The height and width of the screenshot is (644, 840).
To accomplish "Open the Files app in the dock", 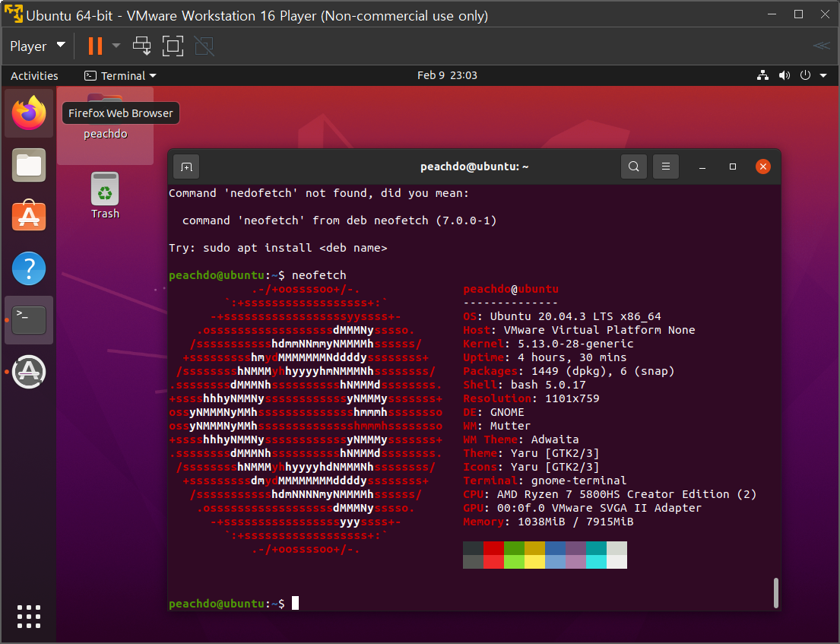I will (29, 165).
